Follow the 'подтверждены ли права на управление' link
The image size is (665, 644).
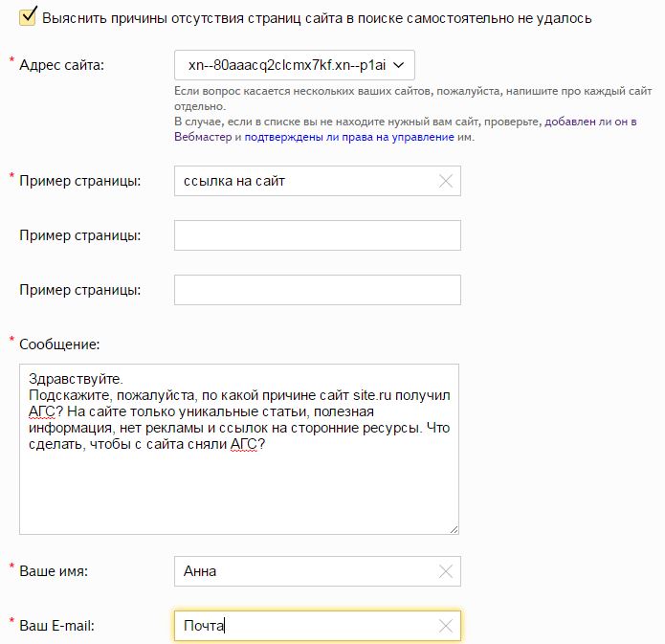point(349,137)
